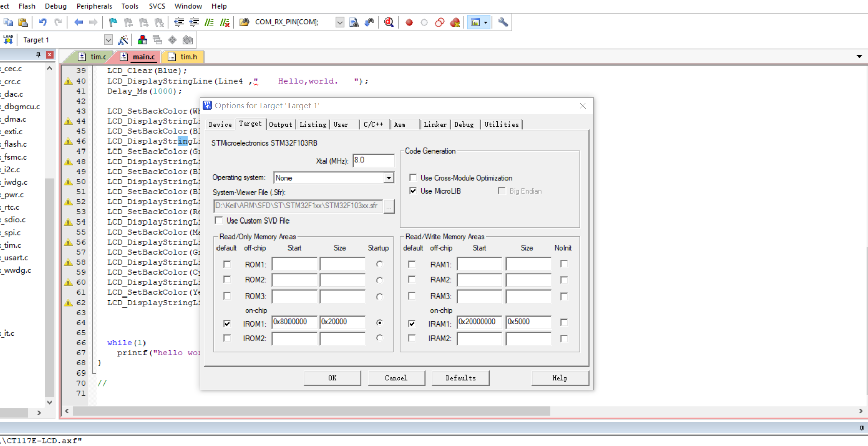Click the Download LOAD icon

(8, 40)
